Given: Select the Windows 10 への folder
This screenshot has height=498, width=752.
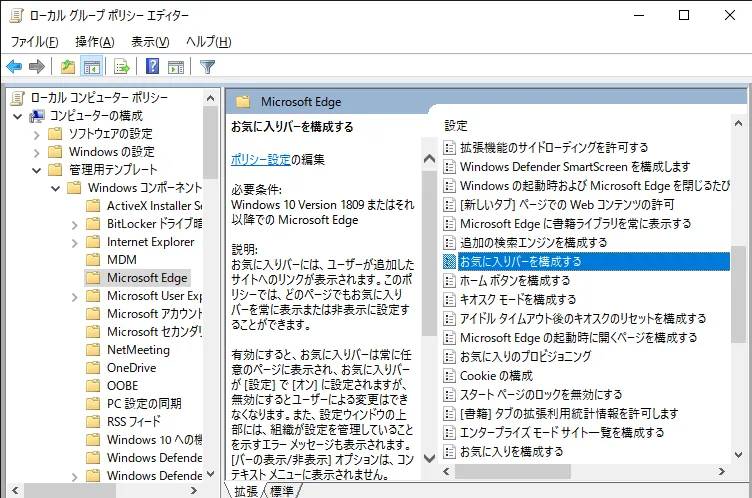Looking at the screenshot, I should tap(154, 440).
